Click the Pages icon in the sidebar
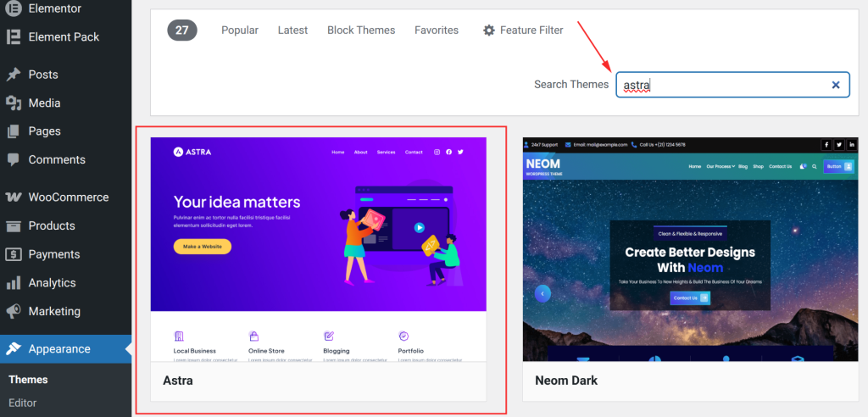868x417 pixels. click(14, 131)
